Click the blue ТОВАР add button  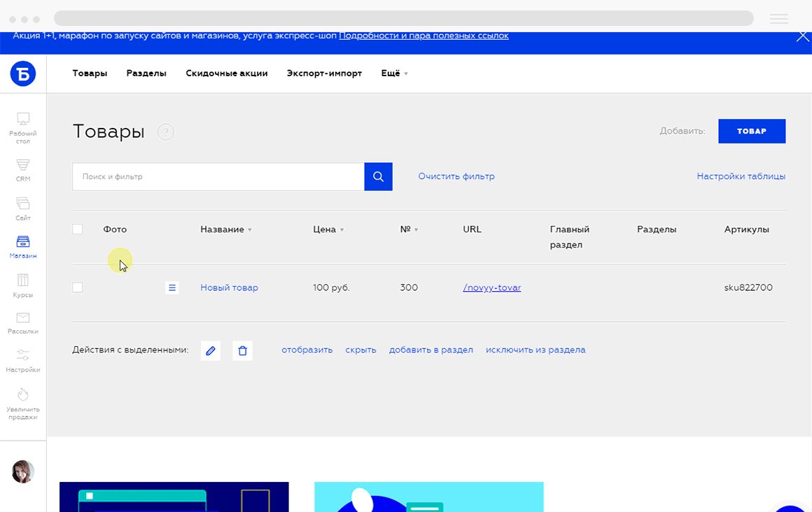pos(751,131)
